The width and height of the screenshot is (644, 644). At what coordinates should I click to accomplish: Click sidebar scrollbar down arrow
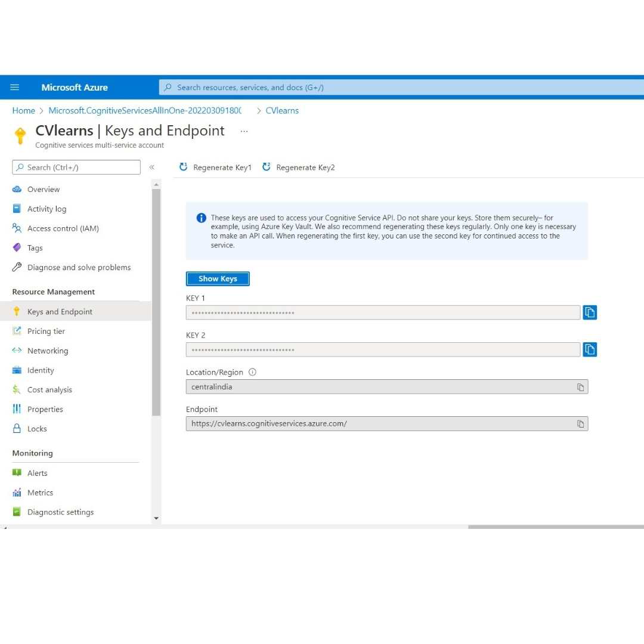pos(156,518)
